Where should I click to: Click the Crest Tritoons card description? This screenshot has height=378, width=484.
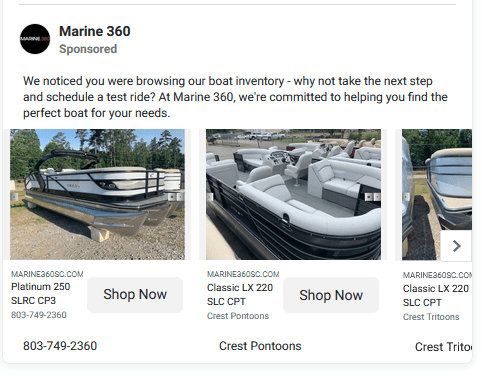click(431, 317)
